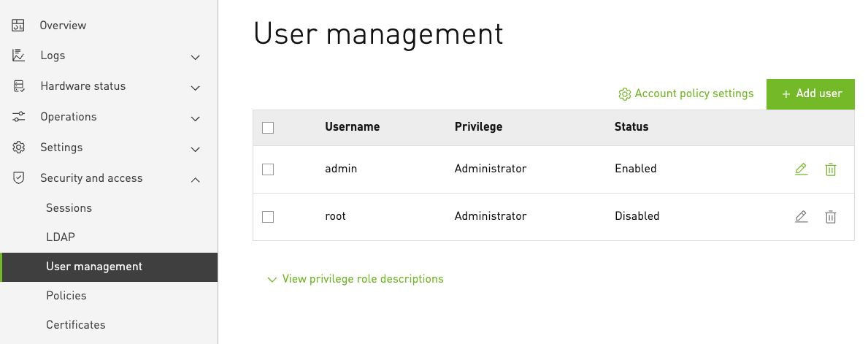This screenshot has height=344, width=868.
Task: Click the delete trash icon for admin
Action: (x=830, y=169)
